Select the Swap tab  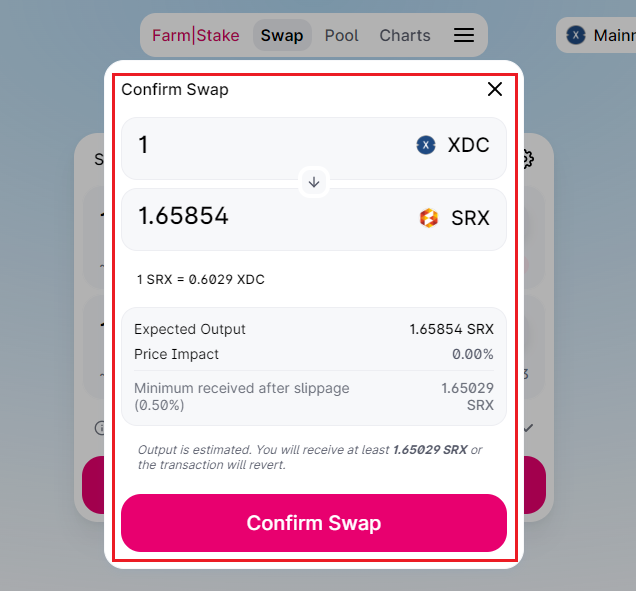click(x=282, y=35)
